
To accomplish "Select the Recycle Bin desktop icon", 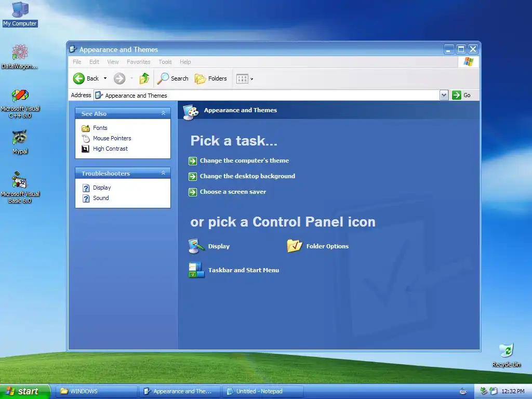I will (x=506, y=355).
